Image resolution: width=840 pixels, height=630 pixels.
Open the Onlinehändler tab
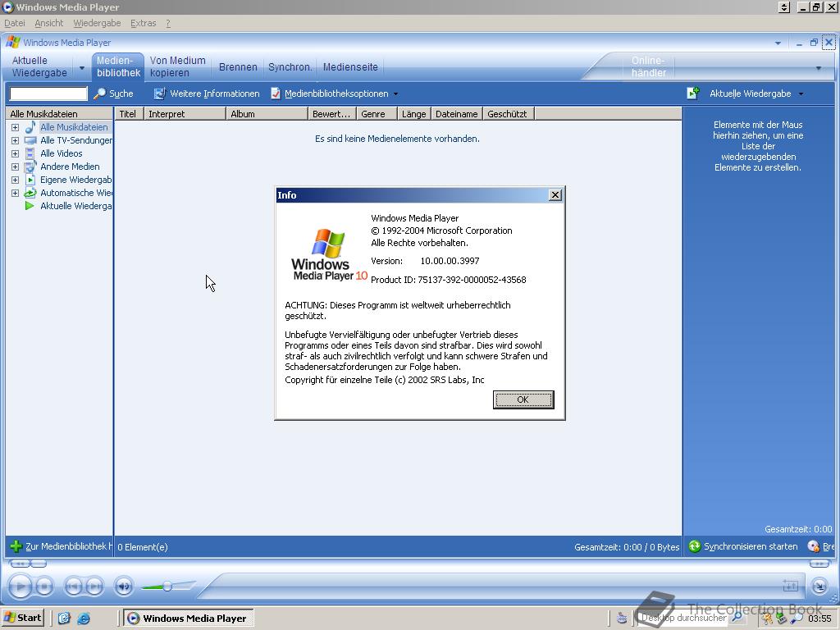[648, 66]
